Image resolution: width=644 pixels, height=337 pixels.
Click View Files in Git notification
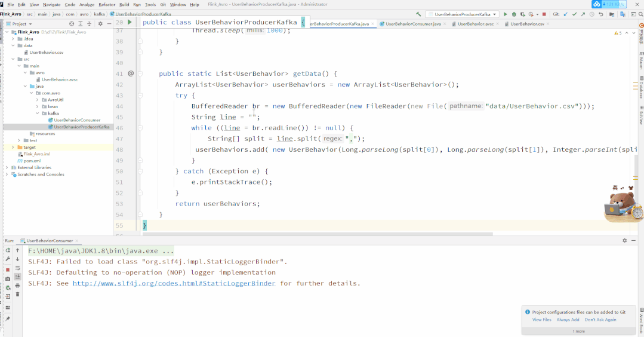tap(542, 320)
